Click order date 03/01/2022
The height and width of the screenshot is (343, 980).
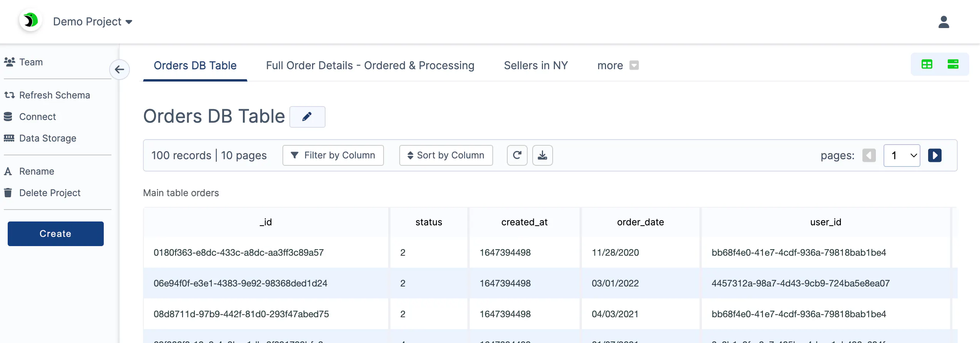[x=640, y=283]
